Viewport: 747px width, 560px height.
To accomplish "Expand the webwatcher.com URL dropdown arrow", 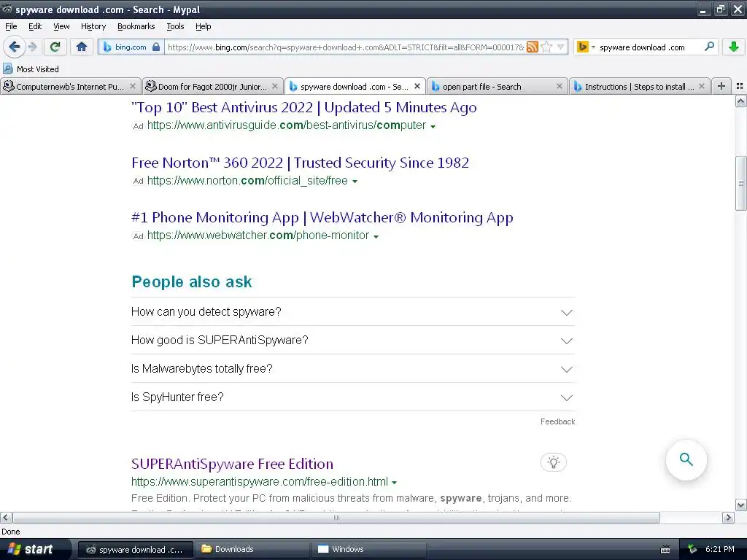I will pos(376,237).
